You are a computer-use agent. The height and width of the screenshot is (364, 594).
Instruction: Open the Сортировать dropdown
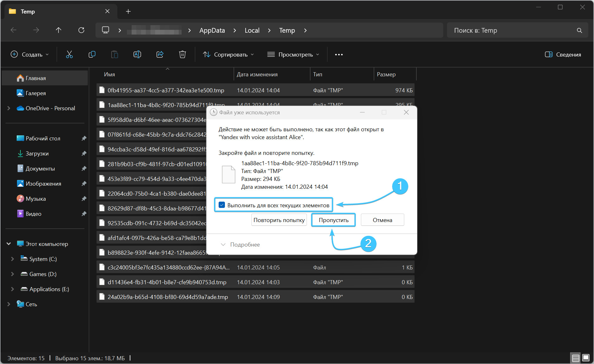tap(228, 55)
